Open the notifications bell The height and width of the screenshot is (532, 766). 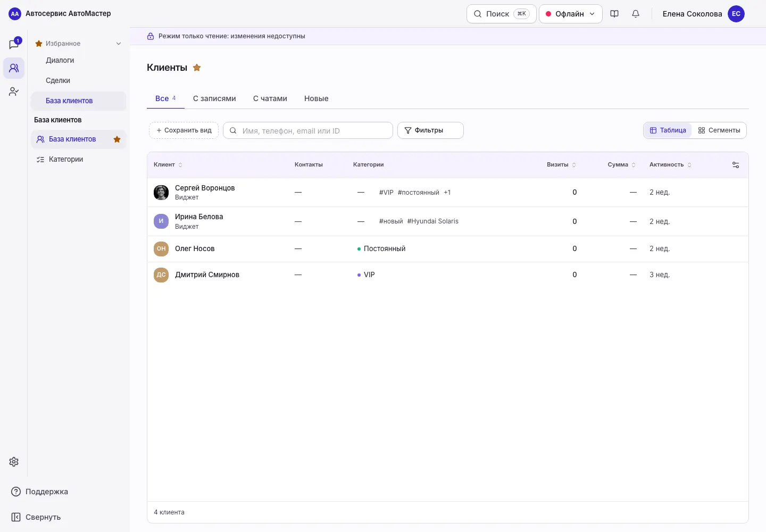(x=636, y=14)
